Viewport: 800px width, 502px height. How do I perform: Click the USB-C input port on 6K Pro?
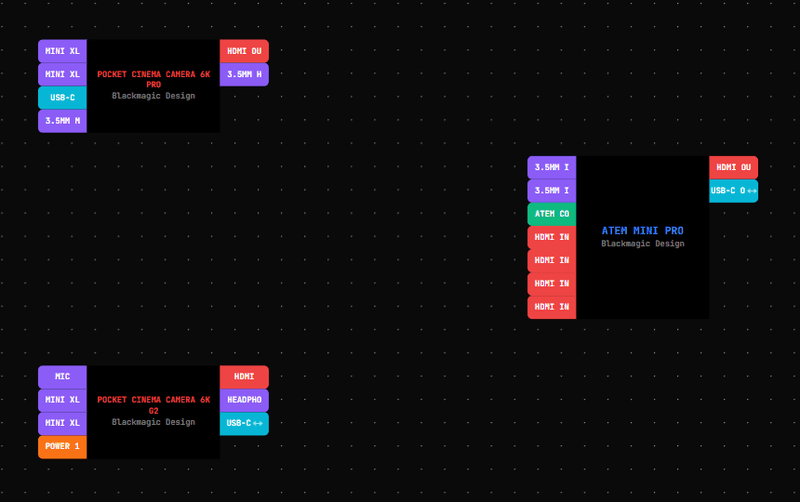click(x=62, y=97)
